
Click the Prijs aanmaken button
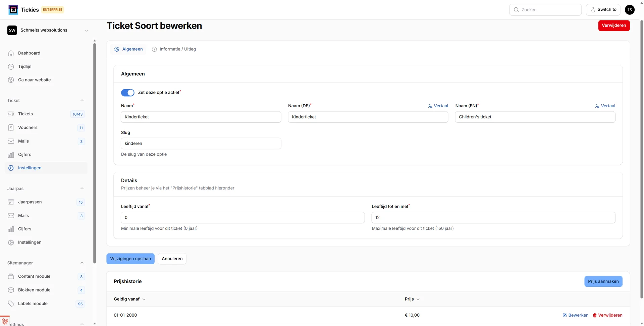[603, 281]
